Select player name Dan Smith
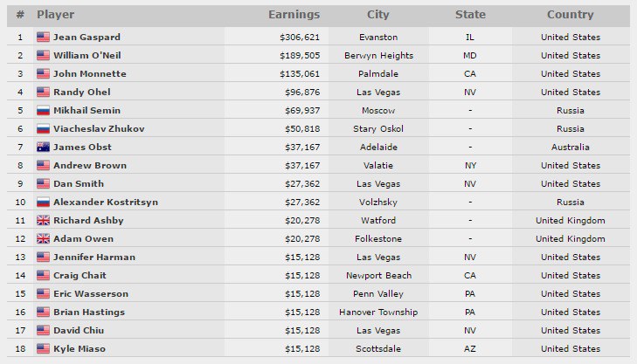 [x=80, y=184]
